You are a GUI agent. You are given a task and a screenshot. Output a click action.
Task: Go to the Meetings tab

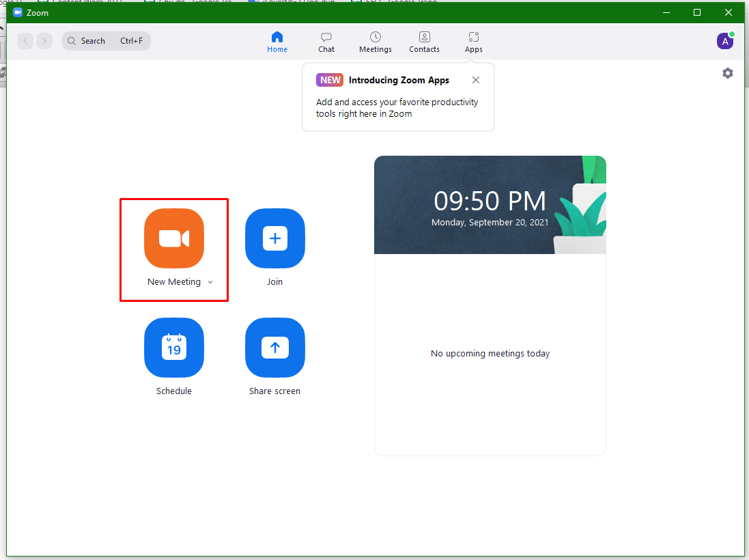click(x=376, y=42)
